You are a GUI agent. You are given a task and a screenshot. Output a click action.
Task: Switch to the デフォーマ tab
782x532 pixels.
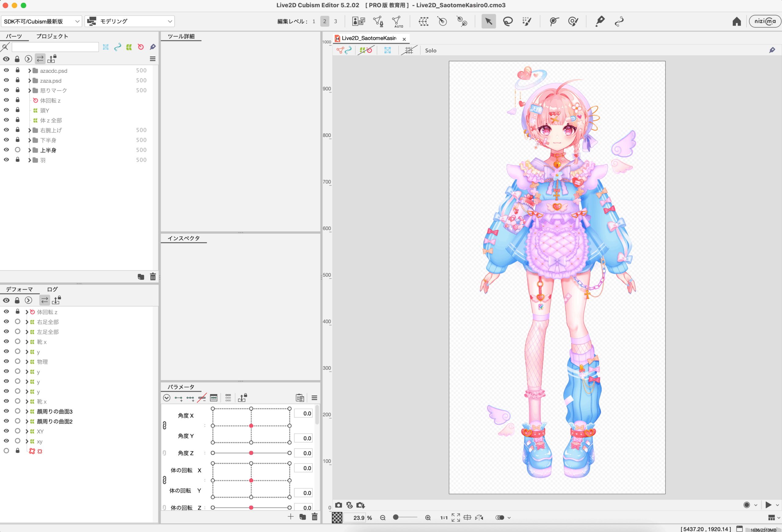(x=19, y=289)
